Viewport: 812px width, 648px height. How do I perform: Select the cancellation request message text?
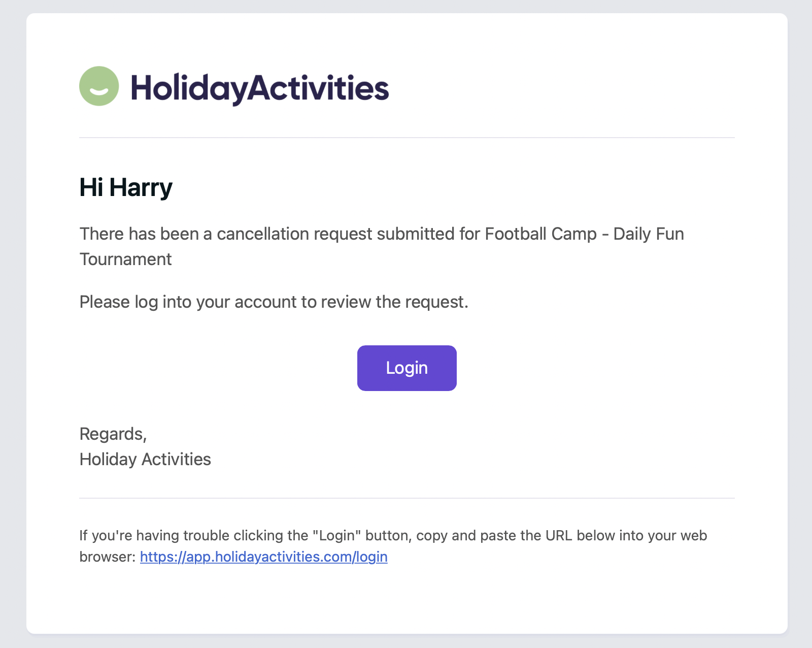tap(381, 246)
